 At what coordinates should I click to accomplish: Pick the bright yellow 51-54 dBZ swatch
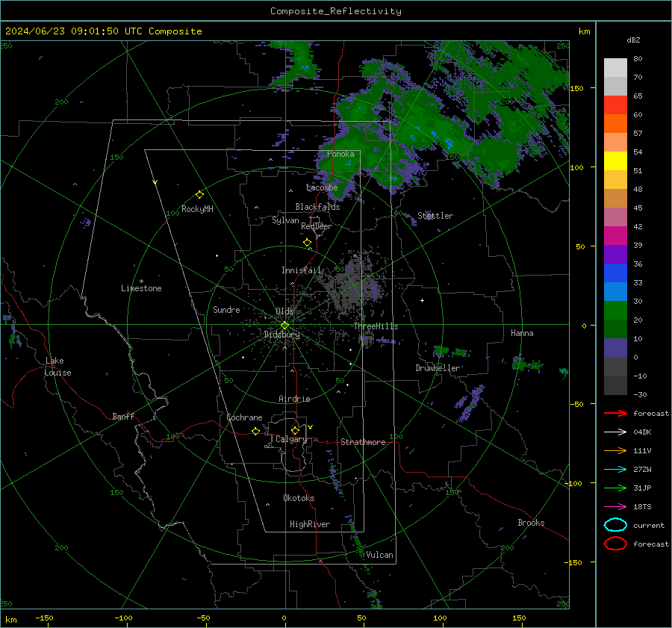[615, 161]
